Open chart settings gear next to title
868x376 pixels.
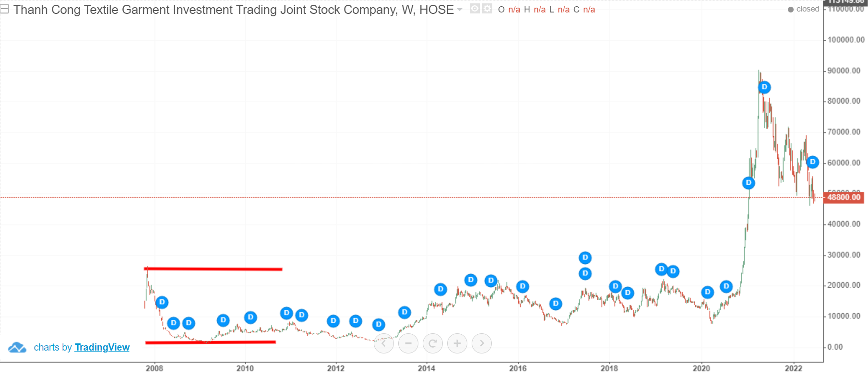click(x=487, y=9)
